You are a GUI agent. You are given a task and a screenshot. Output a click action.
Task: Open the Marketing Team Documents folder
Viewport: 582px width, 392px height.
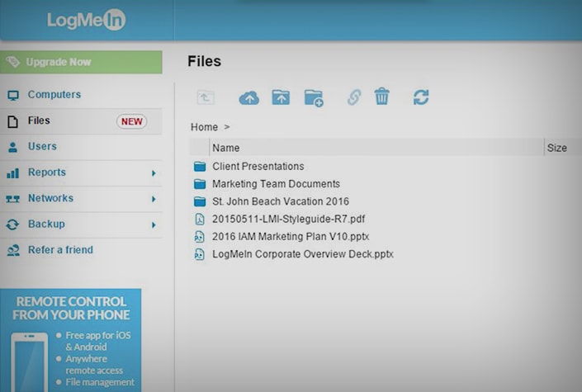coord(276,184)
